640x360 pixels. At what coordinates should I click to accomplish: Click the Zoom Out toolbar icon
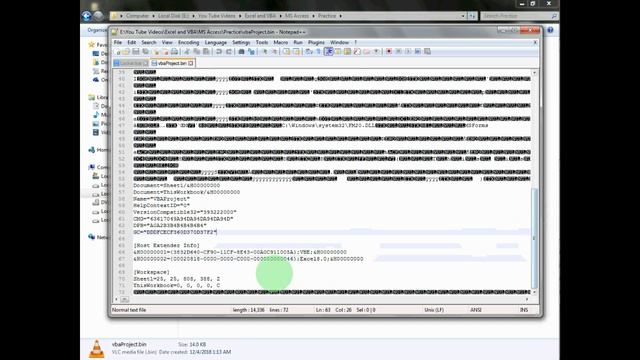point(275,51)
